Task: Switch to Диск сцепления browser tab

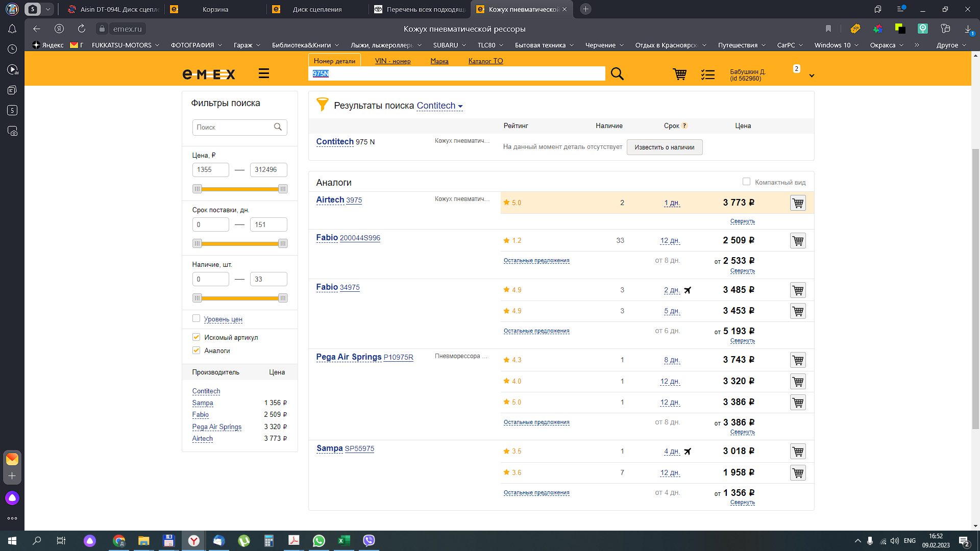Action: [317, 9]
